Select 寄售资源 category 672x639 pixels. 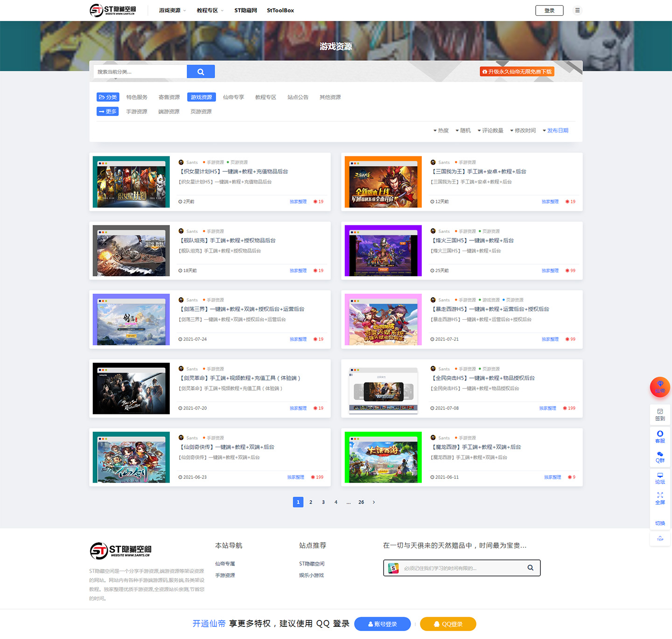169,97
